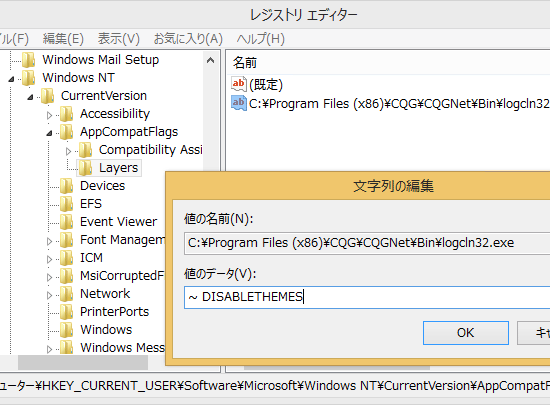This screenshot has height=405, width=550.
Task: Click the Devices folder icon
Action: point(66,186)
